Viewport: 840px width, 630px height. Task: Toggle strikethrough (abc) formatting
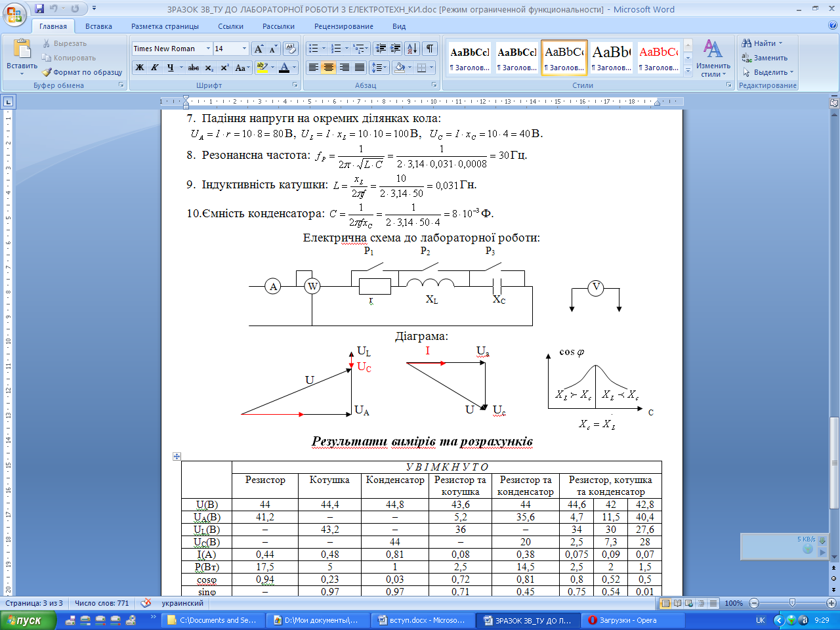[194, 67]
